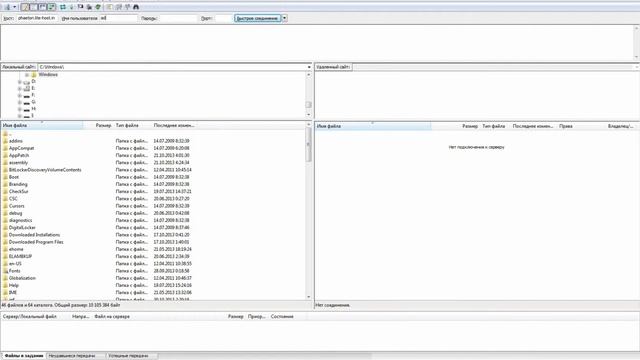Click the username input field

coord(118,18)
